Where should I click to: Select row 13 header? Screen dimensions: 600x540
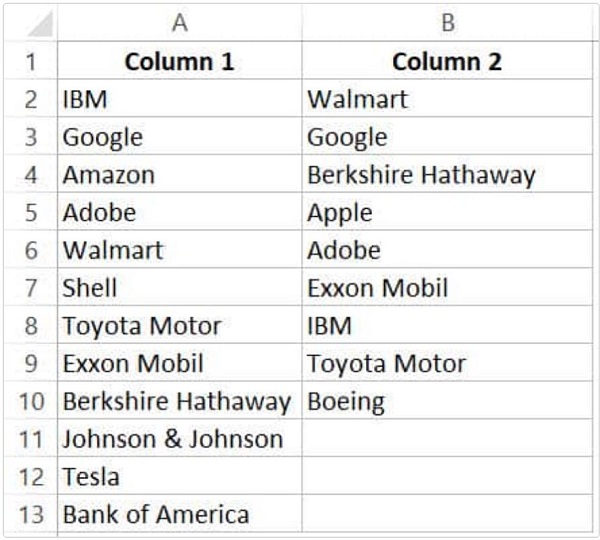click(31, 514)
